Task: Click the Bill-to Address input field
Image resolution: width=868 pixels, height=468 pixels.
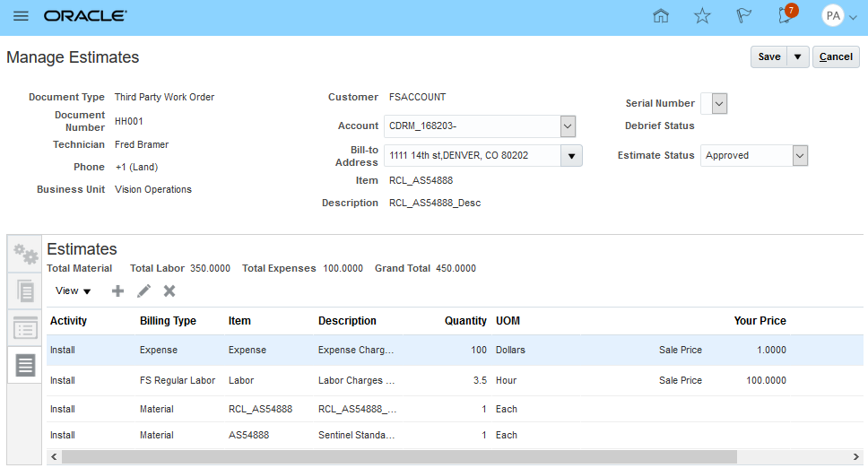Action: [473, 155]
